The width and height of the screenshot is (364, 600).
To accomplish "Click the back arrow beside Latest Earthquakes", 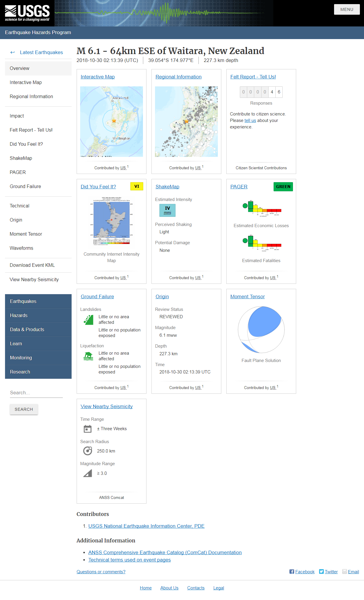I will 12,53.
